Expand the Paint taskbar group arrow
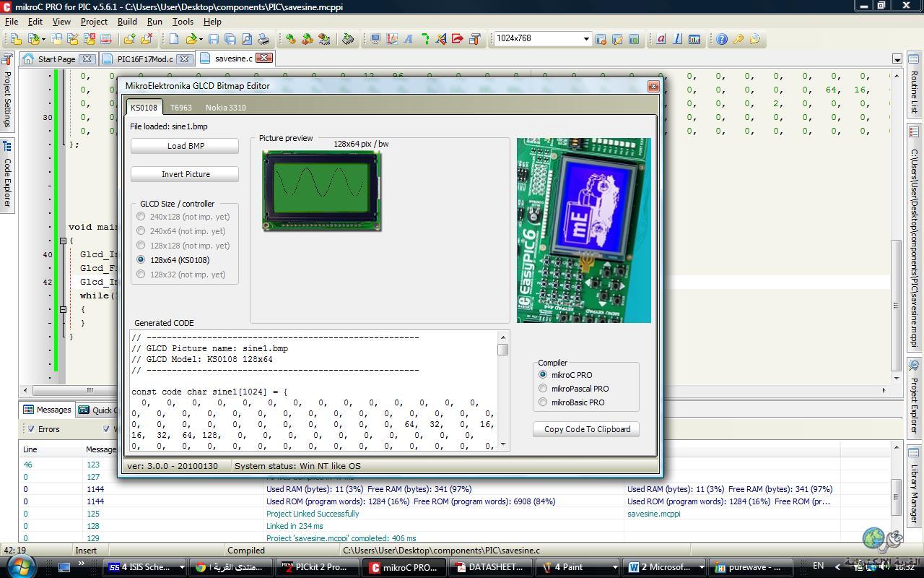 tap(614, 567)
